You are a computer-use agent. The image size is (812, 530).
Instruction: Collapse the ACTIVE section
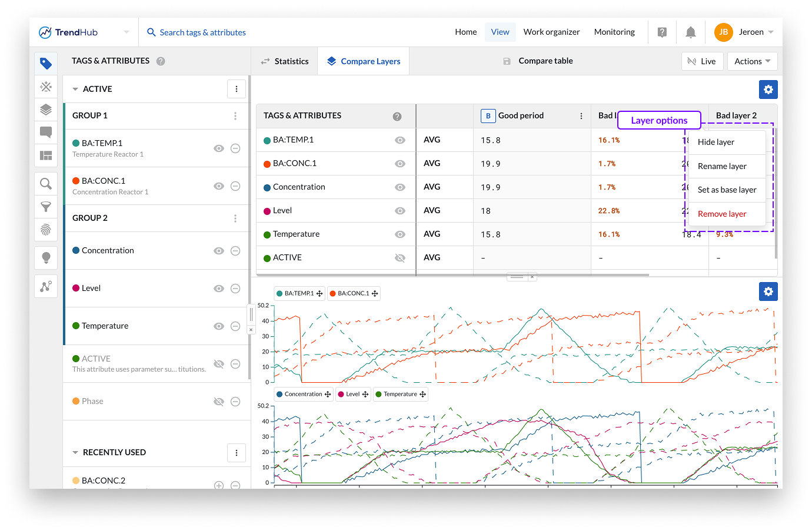pos(75,90)
